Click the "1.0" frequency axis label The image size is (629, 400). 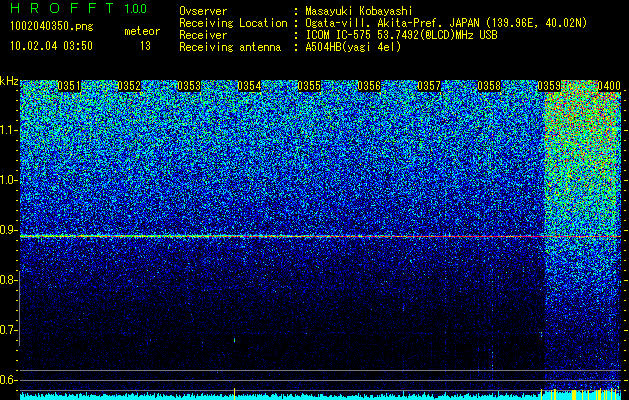[x=9, y=181]
